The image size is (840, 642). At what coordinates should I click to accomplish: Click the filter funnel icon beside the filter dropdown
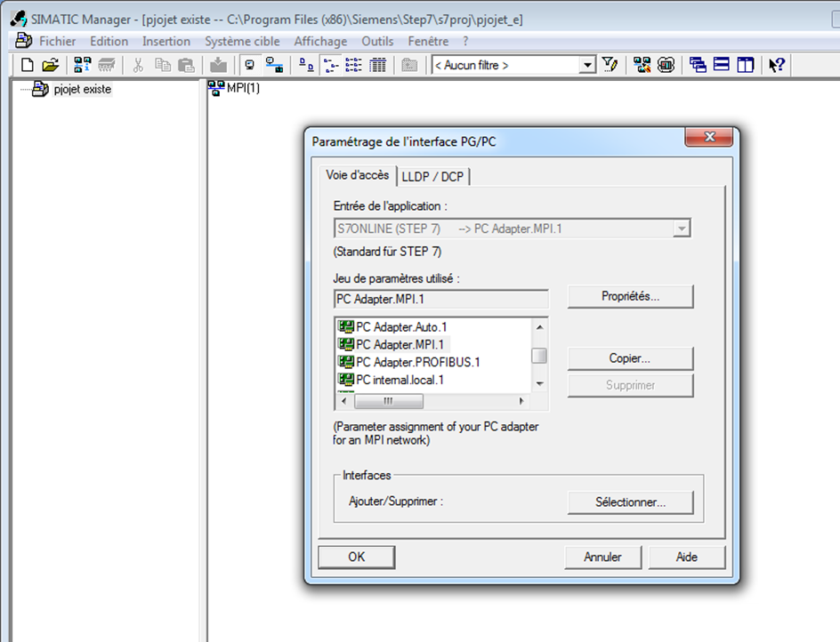pyautogui.click(x=610, y=65)
